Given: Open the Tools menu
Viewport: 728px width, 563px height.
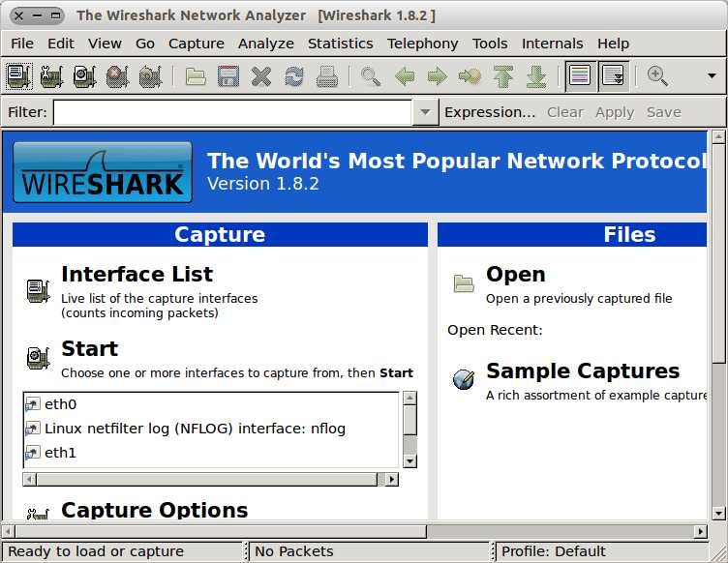Looking at the screenshot, I should pos(490,44).
